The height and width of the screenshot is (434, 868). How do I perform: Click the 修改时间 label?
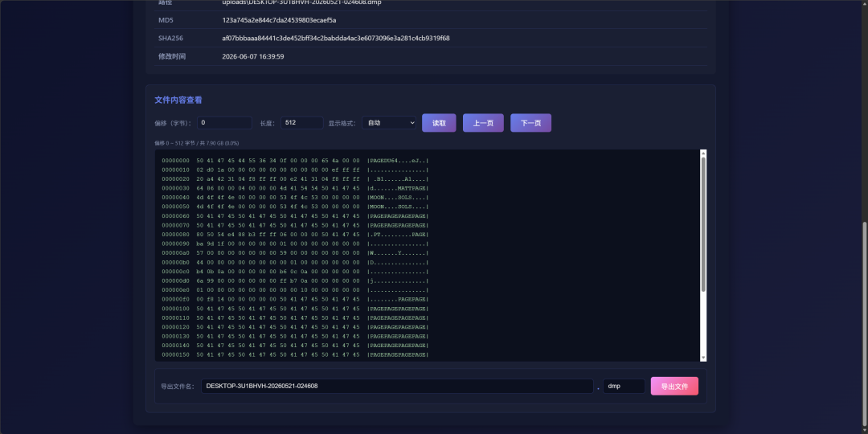[172, 56]
